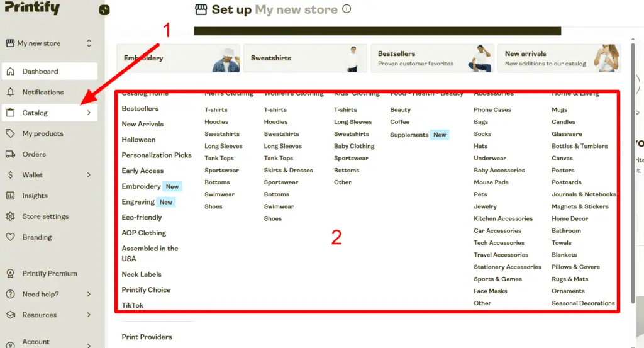Click the Notifications bell icon
644x348 pixels.
[10, 92]
